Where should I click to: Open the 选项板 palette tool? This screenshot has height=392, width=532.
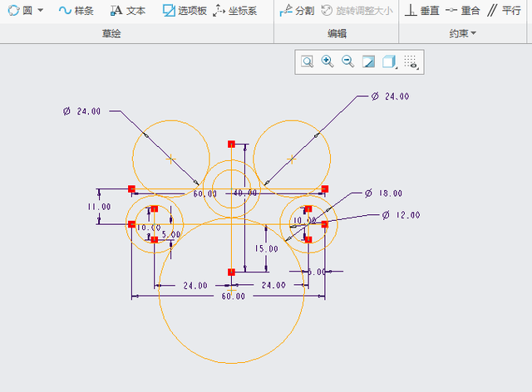(x=185, y=11)
